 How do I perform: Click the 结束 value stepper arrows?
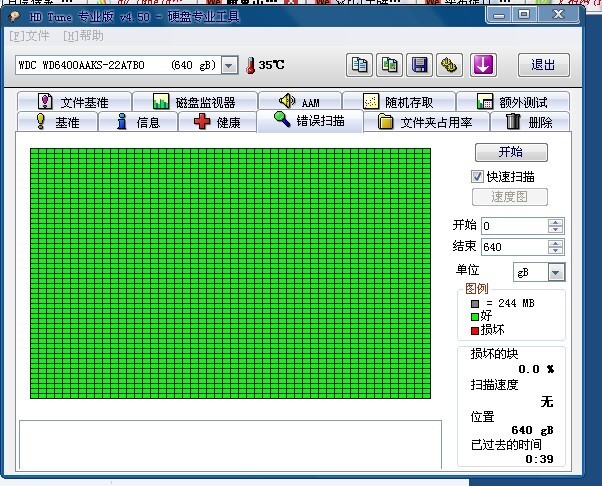point(556,246)
